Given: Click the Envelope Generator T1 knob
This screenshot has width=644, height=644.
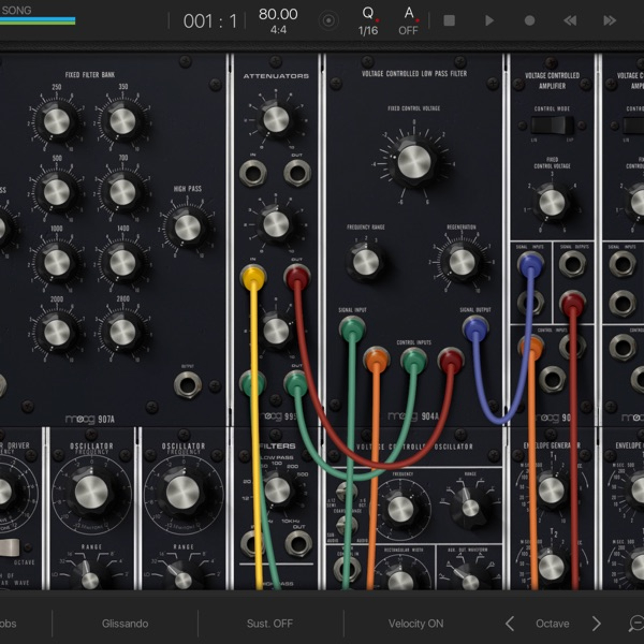Looking at the screenshot, I should [x=552, y=490].
